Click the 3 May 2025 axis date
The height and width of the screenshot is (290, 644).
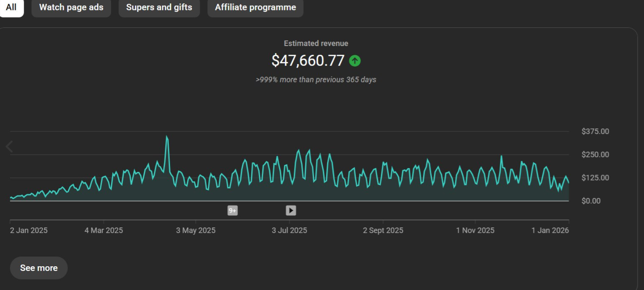coord(196,230)
